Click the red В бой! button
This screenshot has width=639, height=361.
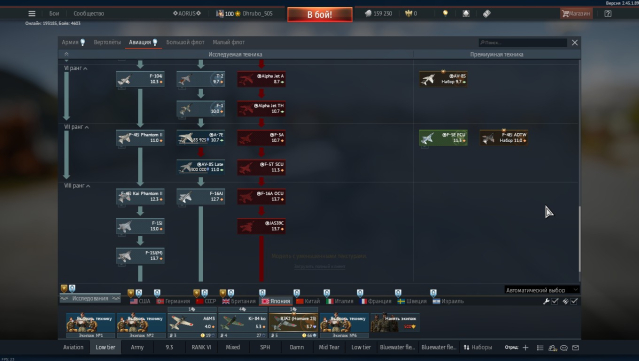pos(320,14)
